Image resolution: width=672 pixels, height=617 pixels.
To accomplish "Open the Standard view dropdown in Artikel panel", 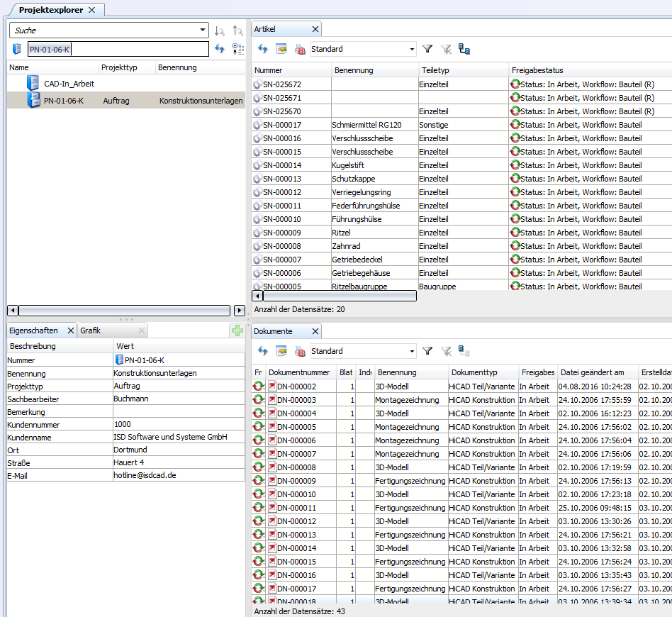I will click(x=412, y=49).
